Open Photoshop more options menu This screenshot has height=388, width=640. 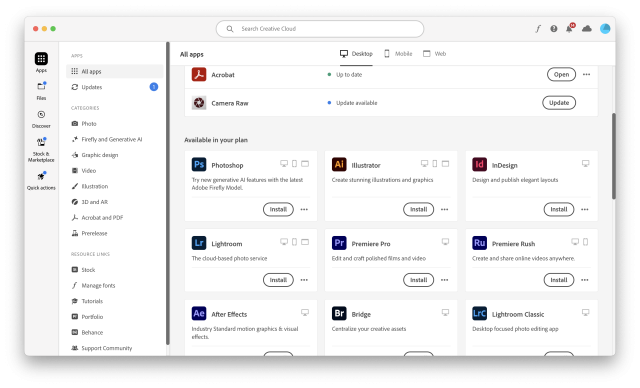coord(304,209)
